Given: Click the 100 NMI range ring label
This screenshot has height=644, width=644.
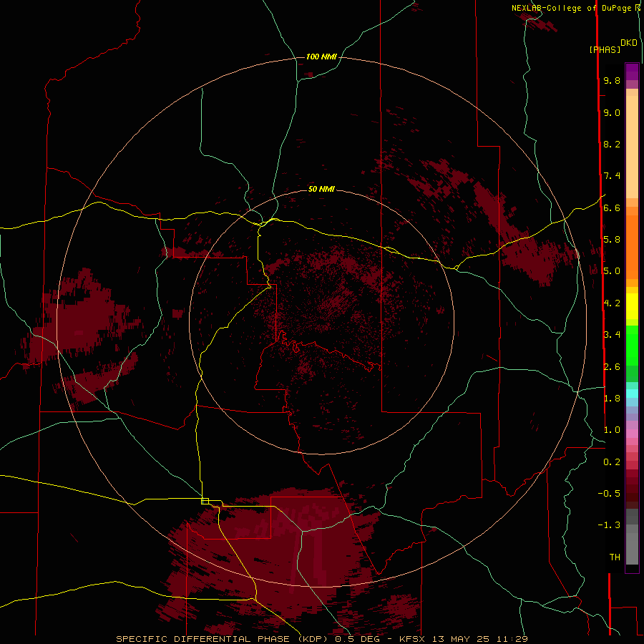Looking at the screenshot, I should tap(321, 57).
